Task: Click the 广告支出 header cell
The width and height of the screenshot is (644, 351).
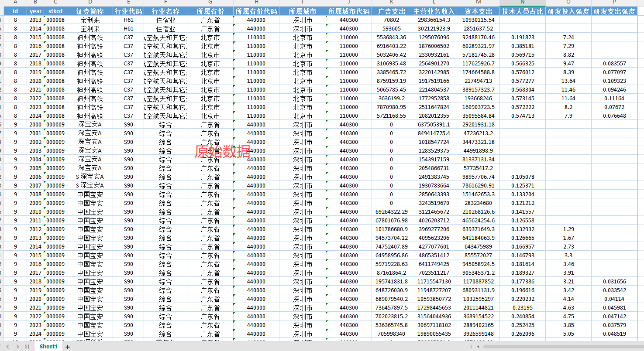Action: 391,11
